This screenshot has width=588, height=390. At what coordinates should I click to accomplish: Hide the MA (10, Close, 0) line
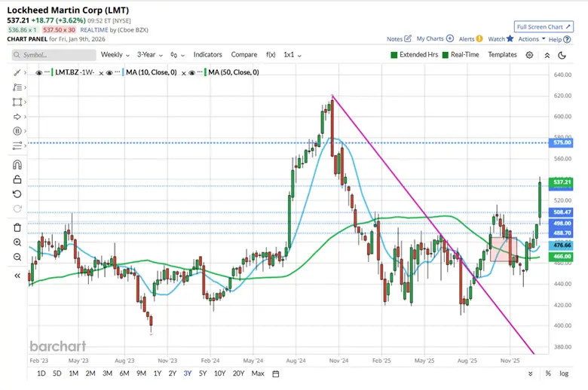[x=111, y=72]
